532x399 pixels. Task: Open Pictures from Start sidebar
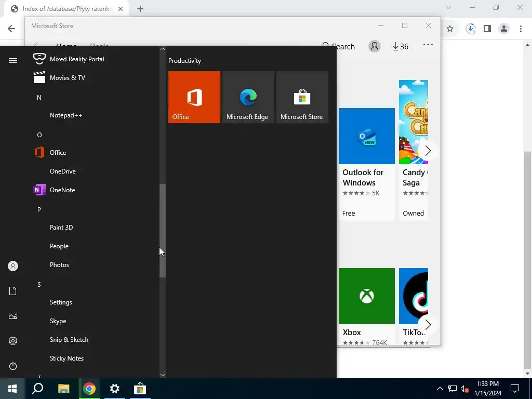pyautogui.click(x=13, y=316)
